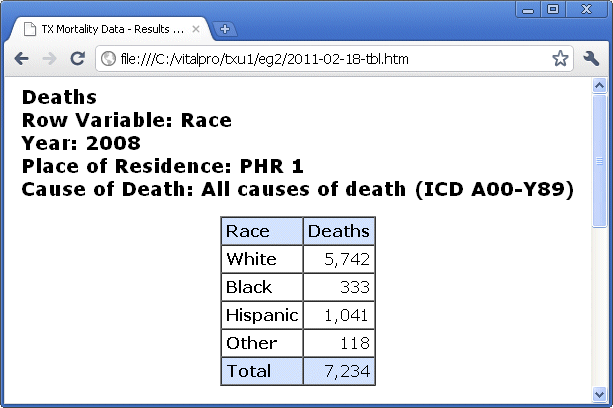
Task: Go back with the browser back arrow
Action: tap(22, 59)
